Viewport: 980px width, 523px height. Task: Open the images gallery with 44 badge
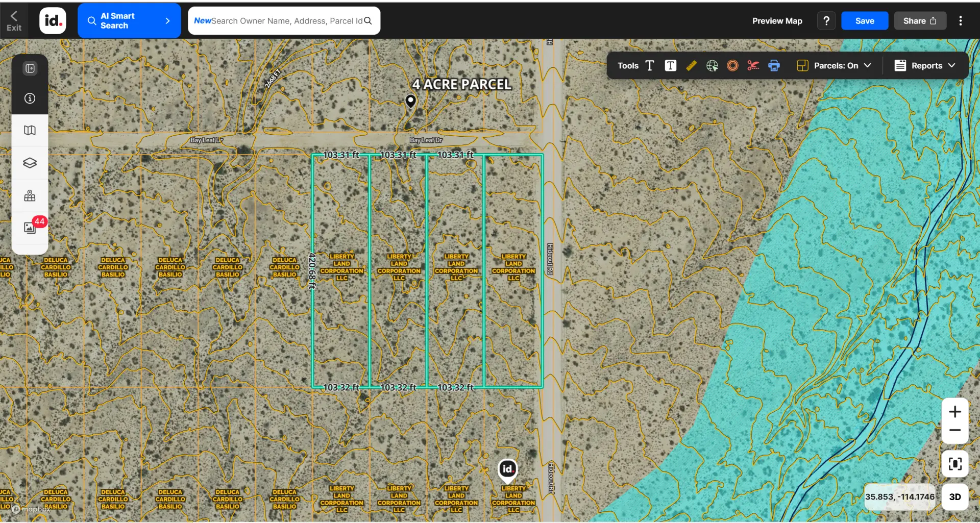tap(30, 228)
